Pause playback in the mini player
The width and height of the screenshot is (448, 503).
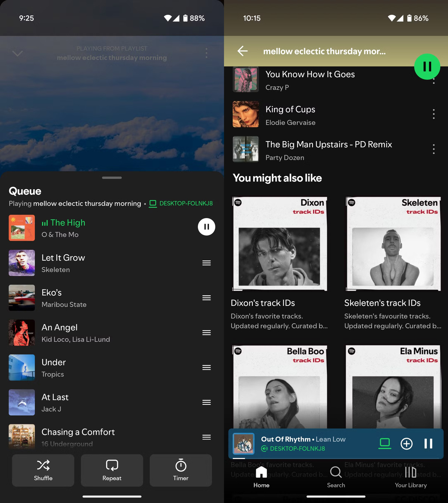[428, 444]
